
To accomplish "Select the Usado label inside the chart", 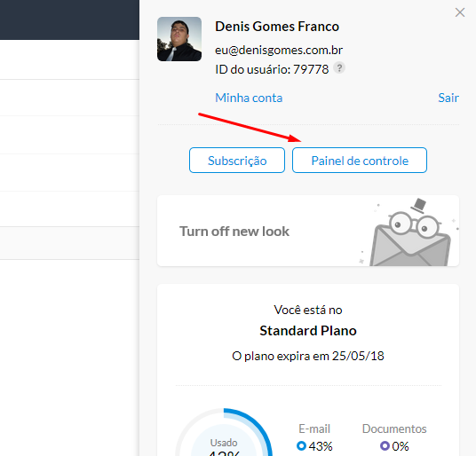I will [224, 443].
